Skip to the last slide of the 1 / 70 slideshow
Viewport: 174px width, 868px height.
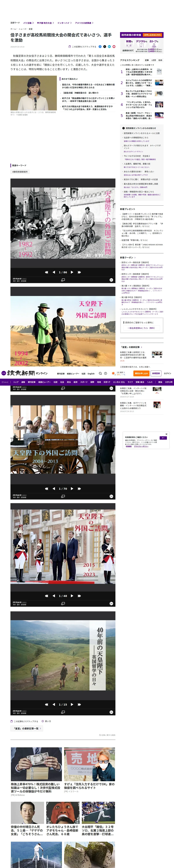point(79,488)
